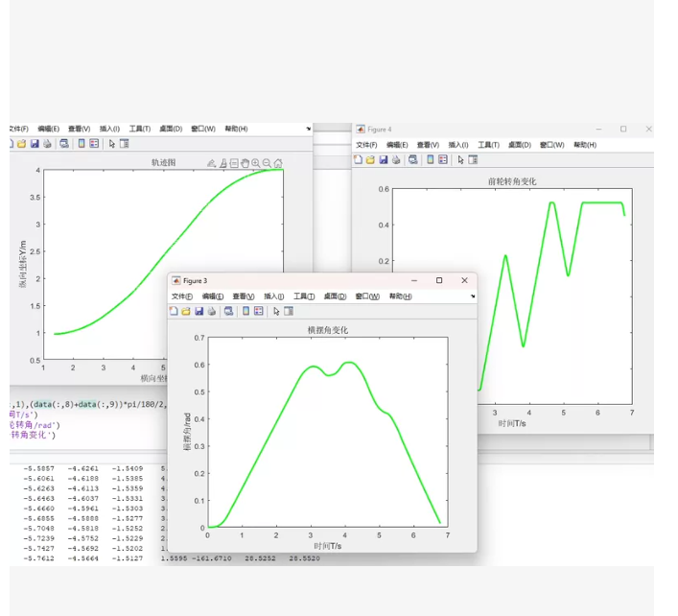The height and width of the screenshot is (616, 678).
Task: Insert colorbar in the 轨迹图 figure
Action: tap(82, 144)
